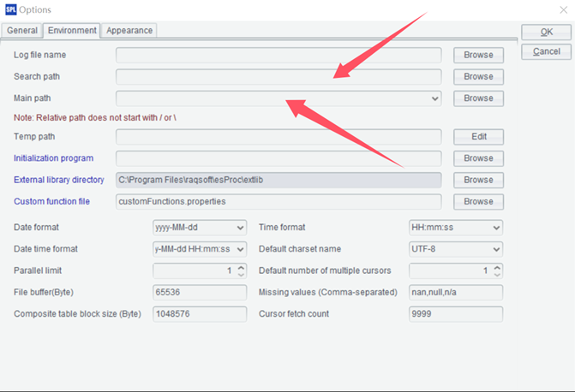The height and width of the screenshot is (392, 575).
Task: Decrease Default number of multiple cursors
Action: [497, 275]
